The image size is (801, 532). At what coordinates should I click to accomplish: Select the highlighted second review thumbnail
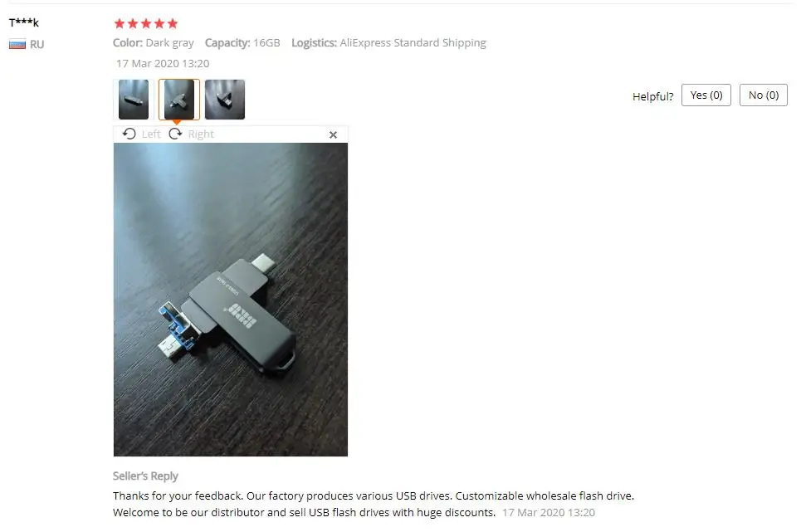(178, 100)
